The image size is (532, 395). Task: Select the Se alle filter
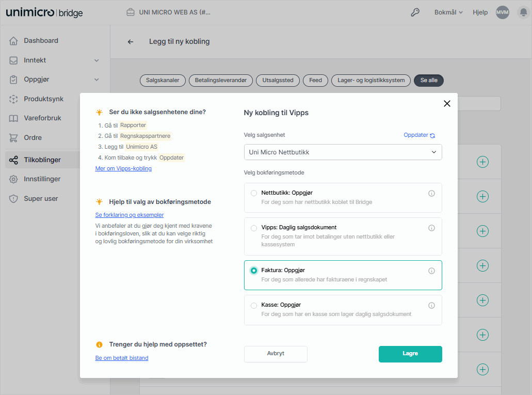point(428,81)
